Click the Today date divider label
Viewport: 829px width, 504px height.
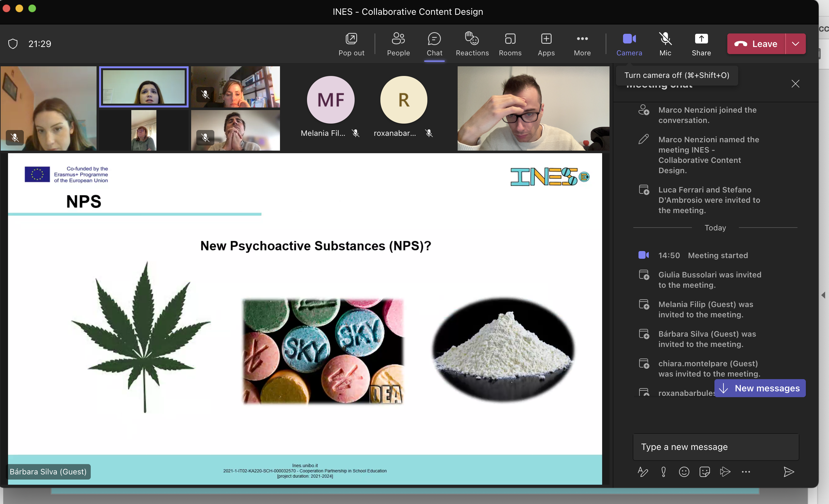tap(715, 228)
